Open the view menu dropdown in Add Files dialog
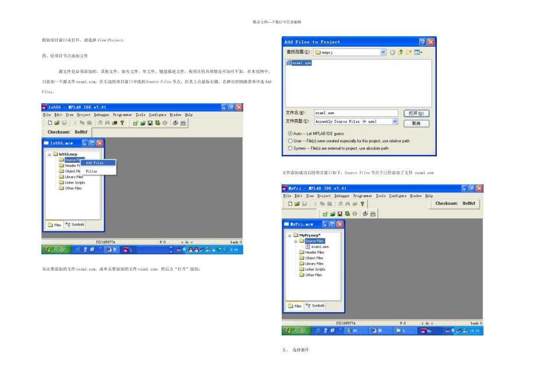The width and height of the screenshot is (554, 392). pos(418,52)
